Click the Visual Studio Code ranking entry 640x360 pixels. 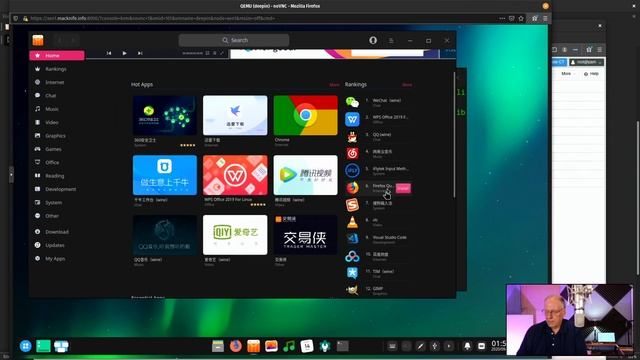click(x=378, y=239)
